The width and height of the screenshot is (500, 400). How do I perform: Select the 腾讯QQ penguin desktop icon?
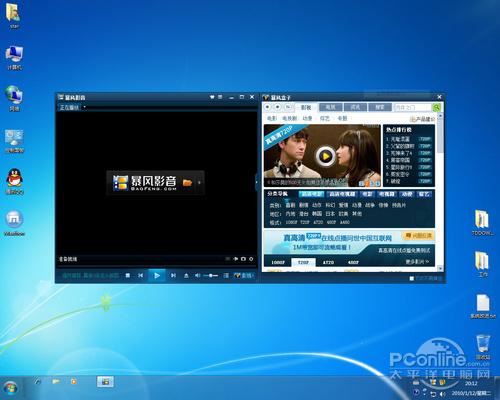click(14, 181)
